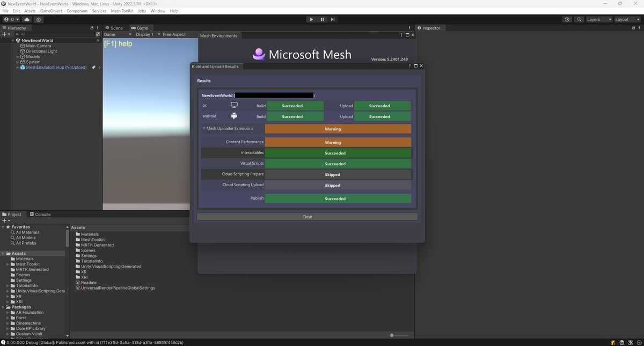
Task: Open the Layers dropdown
Action: (598, 19)
